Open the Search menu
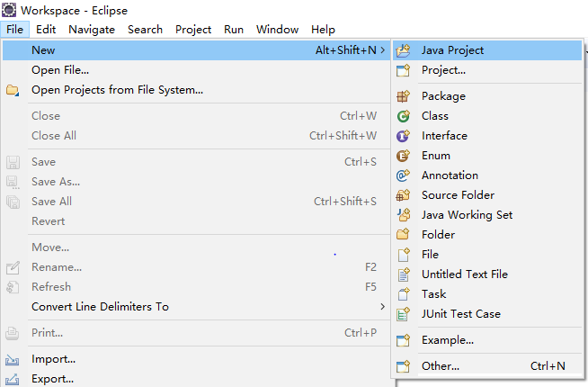 pyautogui.click(x=145, y=30)
